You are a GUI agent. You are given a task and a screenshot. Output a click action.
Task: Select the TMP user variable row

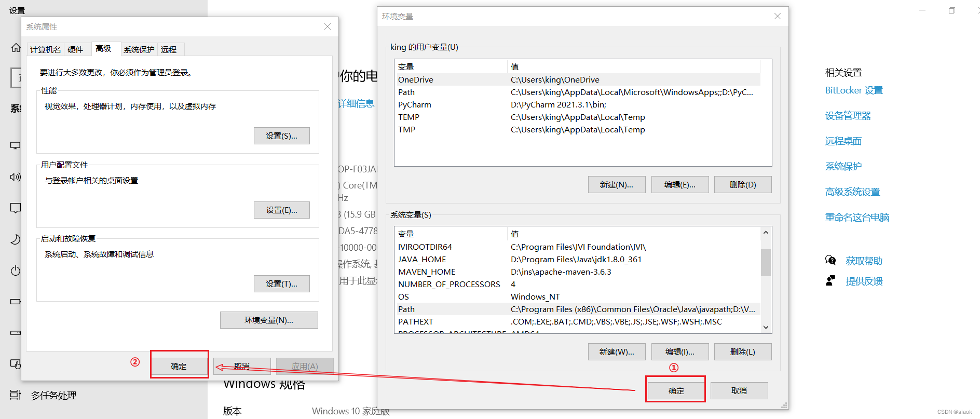pos(578,129)
